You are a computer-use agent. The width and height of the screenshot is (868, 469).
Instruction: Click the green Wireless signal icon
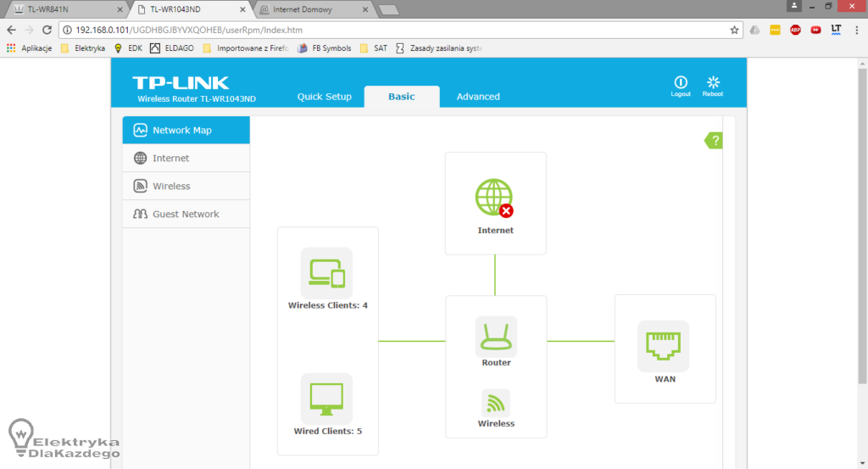click(496, 403)
